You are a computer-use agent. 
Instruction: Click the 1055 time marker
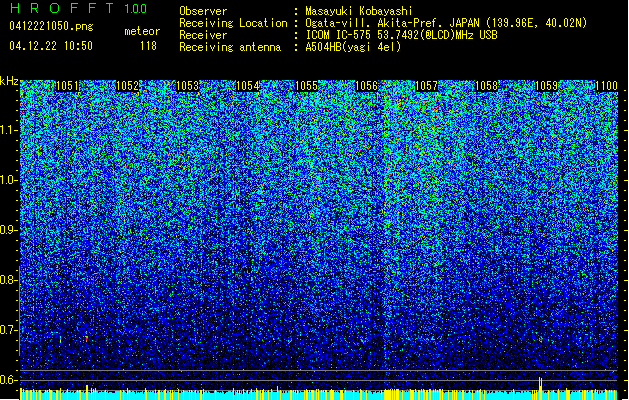(x=306, y=86)
